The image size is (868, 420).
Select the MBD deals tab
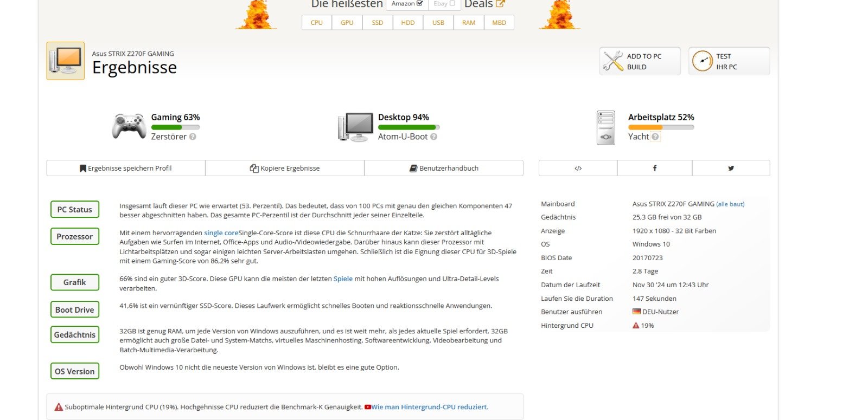click(499, 23)
